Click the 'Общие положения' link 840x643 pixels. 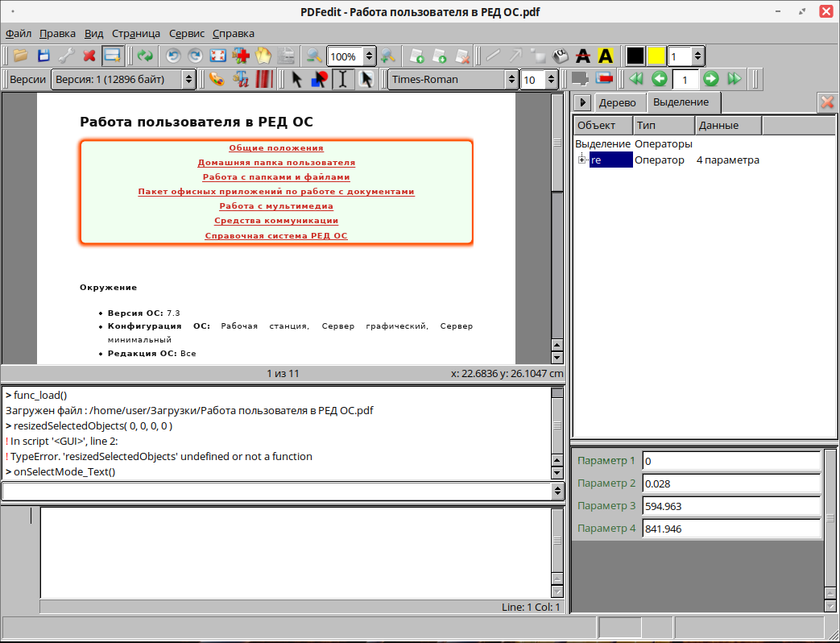point(275,148)
